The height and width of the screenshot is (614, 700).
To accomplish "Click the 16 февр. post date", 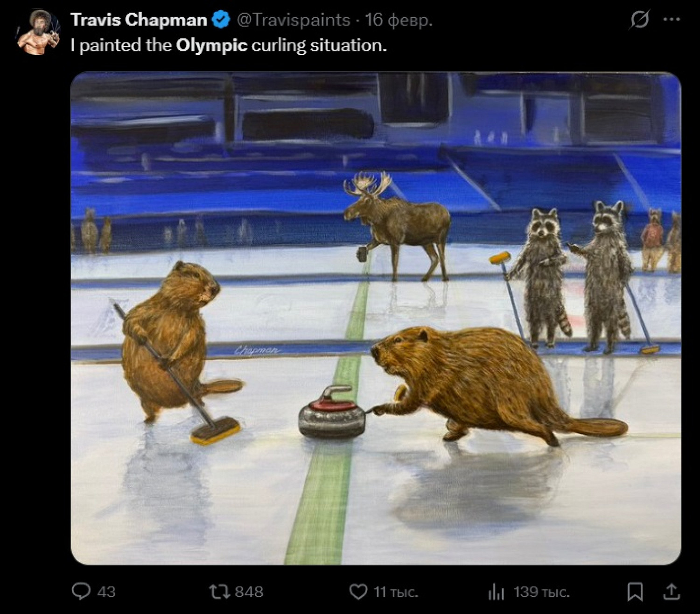I will coord(399,20).
